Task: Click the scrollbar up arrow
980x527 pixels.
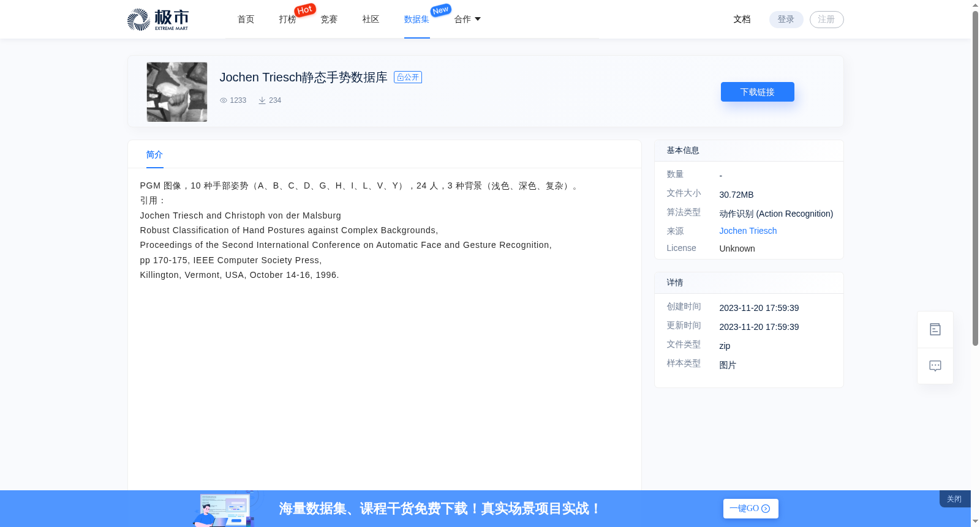Action: click(975, 5)
